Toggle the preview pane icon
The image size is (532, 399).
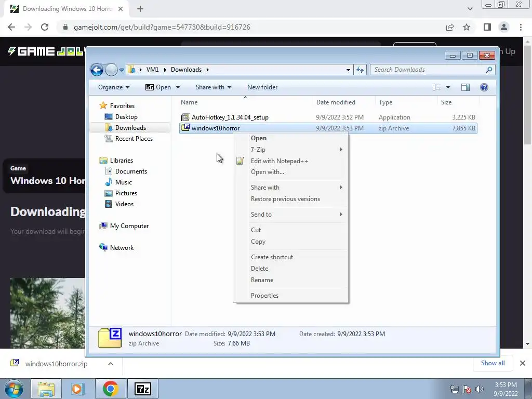[465, 87]
